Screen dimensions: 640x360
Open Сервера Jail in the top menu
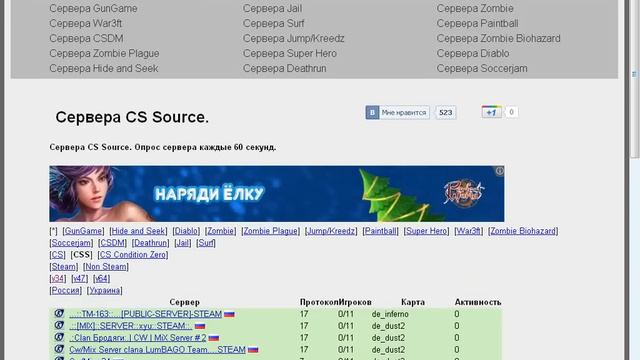tap(273, 8)
